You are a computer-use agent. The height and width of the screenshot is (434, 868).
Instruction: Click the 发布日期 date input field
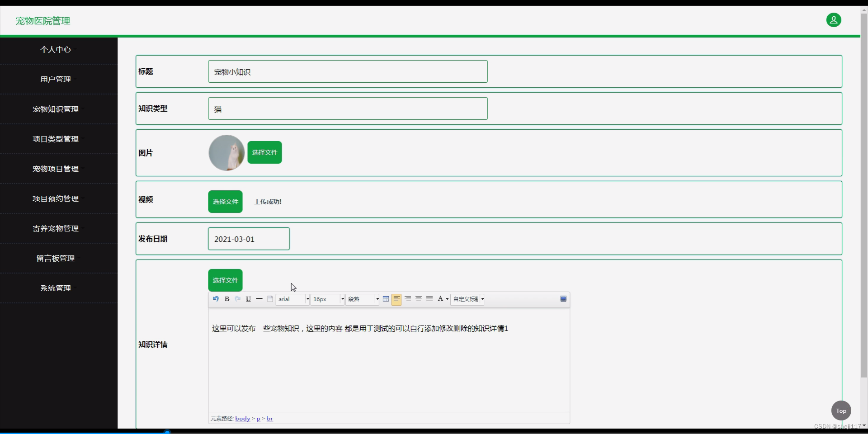coord(249,239)
